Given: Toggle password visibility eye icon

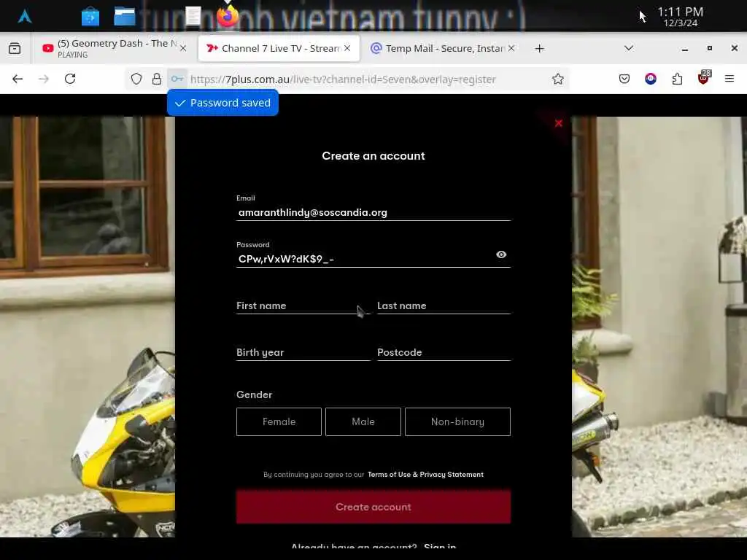Looking at the screenshot, I should (x=501, y=254).
